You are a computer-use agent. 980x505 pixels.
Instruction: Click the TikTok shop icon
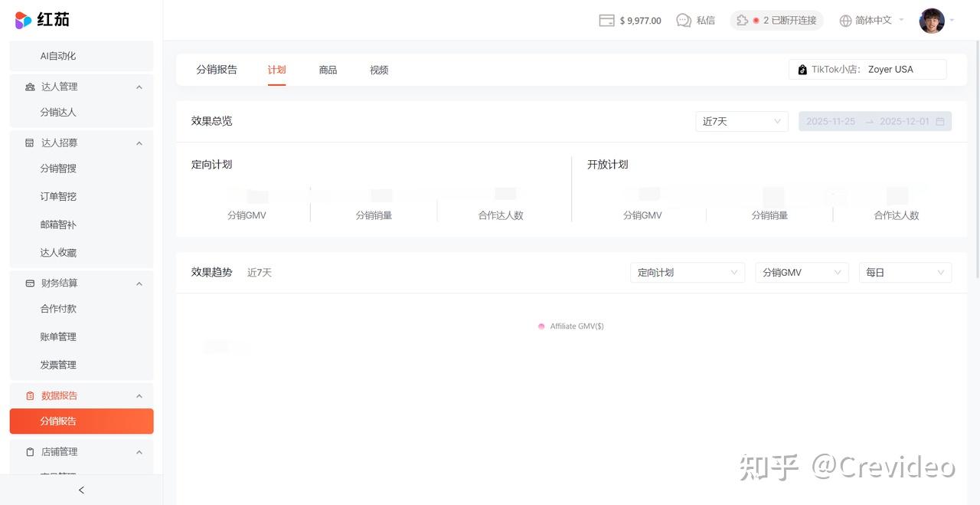point(802,70)
